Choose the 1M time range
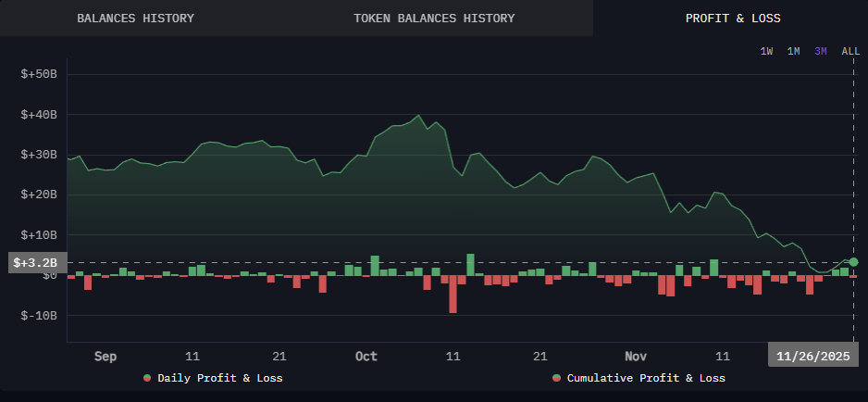 coord(793,51)
